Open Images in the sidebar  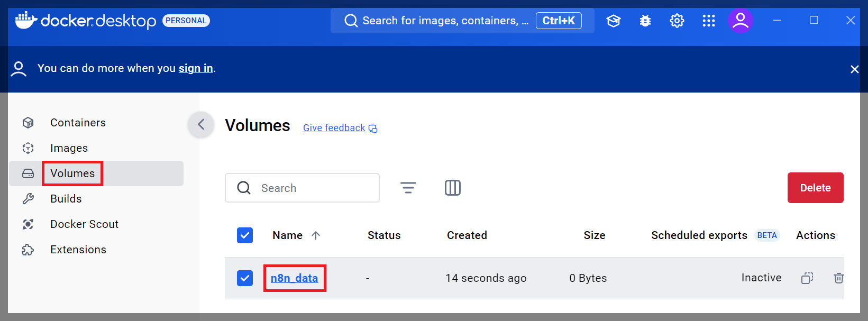point(96,148)
